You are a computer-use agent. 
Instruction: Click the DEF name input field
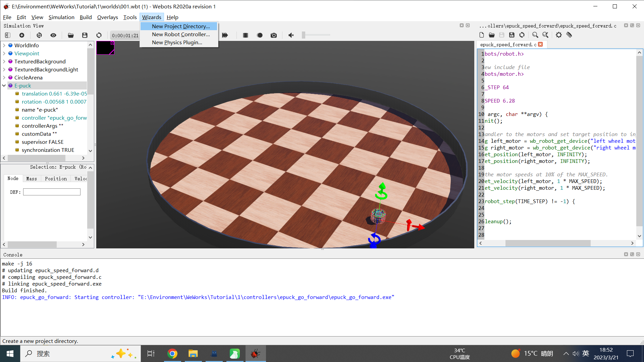click(x=52, y=192)
